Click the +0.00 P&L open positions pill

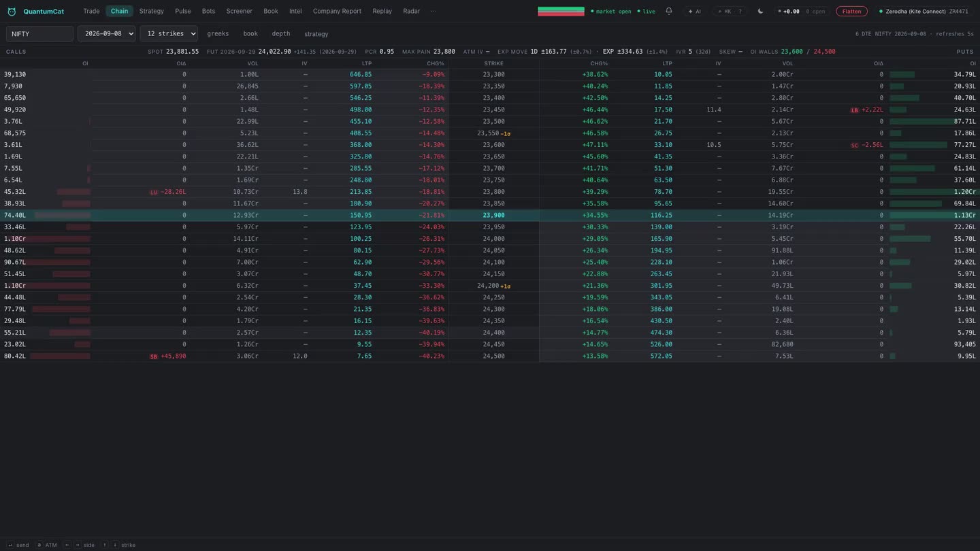click(803, 12)
